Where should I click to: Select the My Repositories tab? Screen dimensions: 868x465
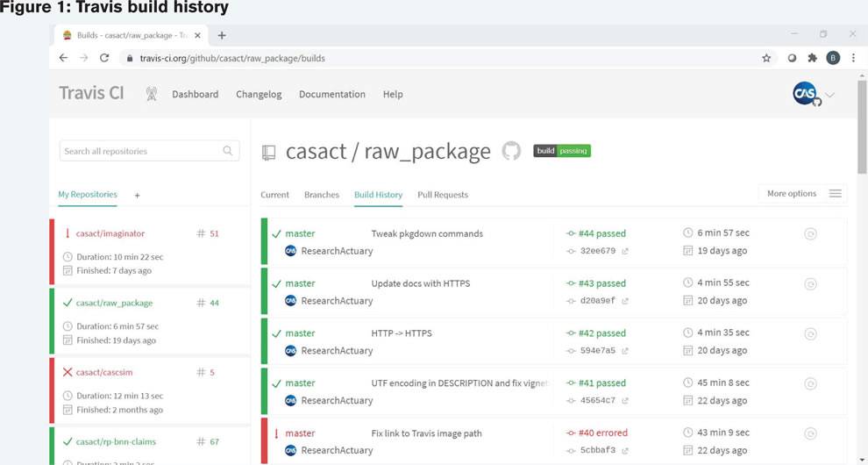88,194
